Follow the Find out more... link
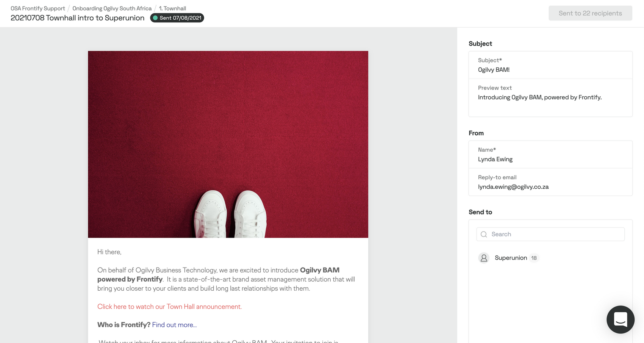The height and width of the screenshot is (343, 644). 174,325
